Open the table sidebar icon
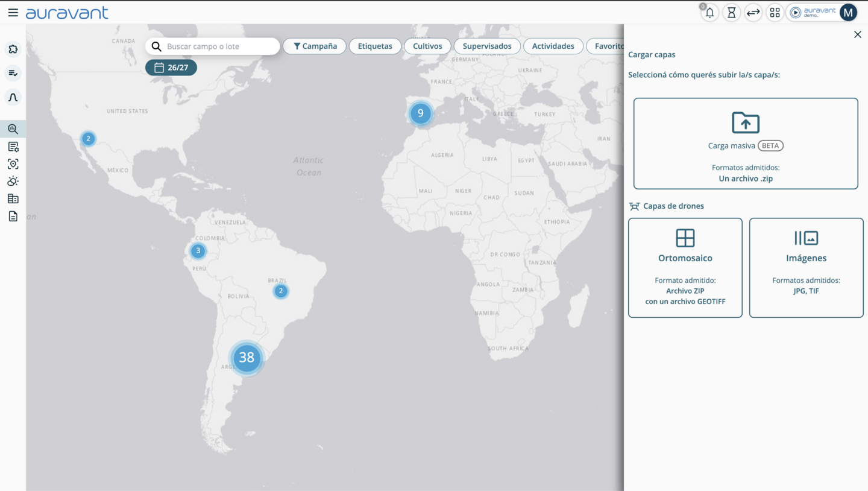Viewport: 868px width, 491px height. (x=13, y=198)
